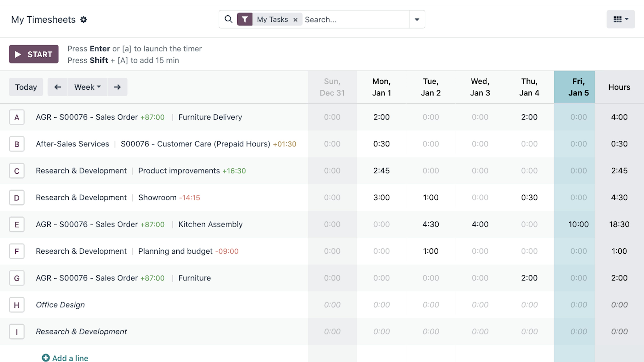Image resolution: width=644 pixels, height=362 pixels.
Task: Click the plus icon beside Add a line
Action: click(x=46, y=358)
